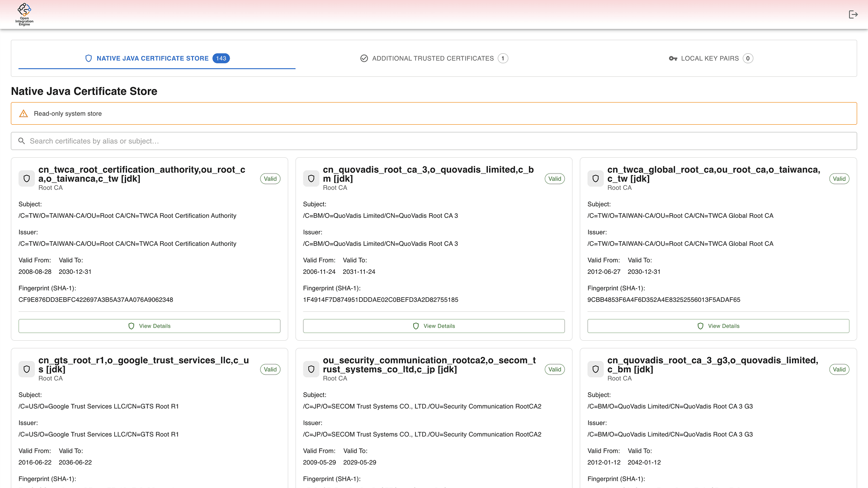This screenshot has height=488, width=868.
Task: Click the Valid badge on the GTS Root R1 card
Action: tap(270, 369)
